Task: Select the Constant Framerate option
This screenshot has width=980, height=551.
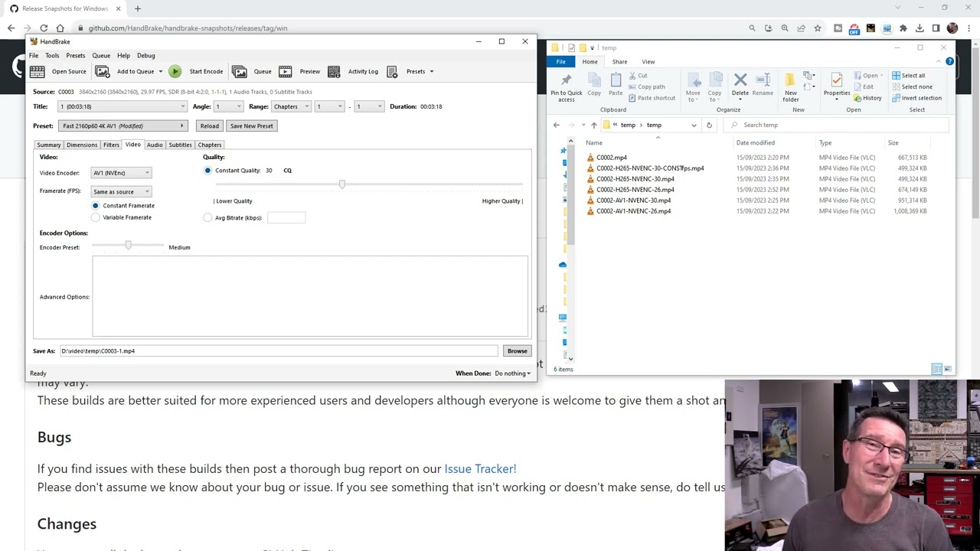Action: click(96, 206)
